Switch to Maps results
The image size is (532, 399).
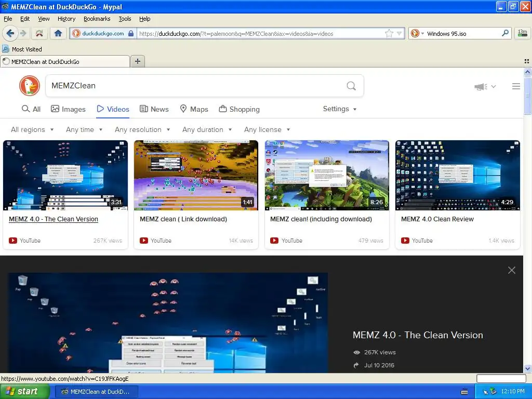pos(194,109)
